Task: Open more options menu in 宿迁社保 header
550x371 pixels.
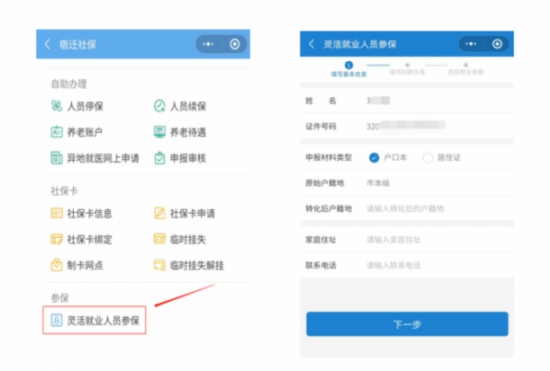Action: click(x=208, y=44)
